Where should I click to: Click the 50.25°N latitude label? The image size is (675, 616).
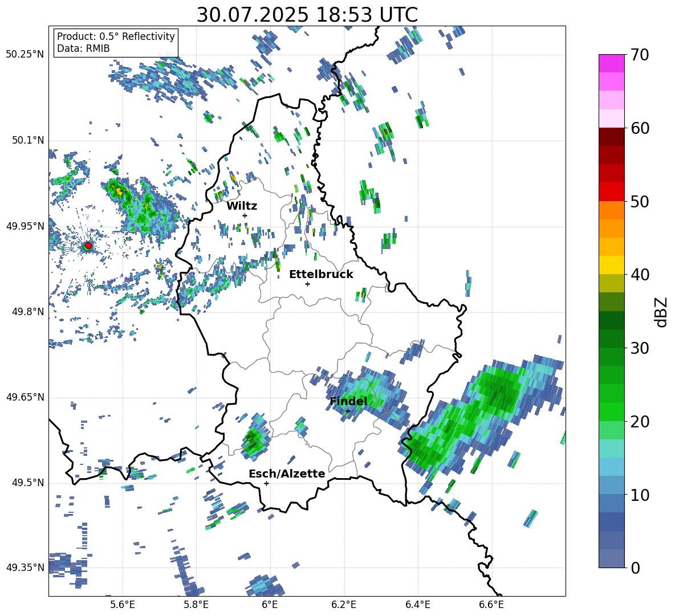[25, 55]
